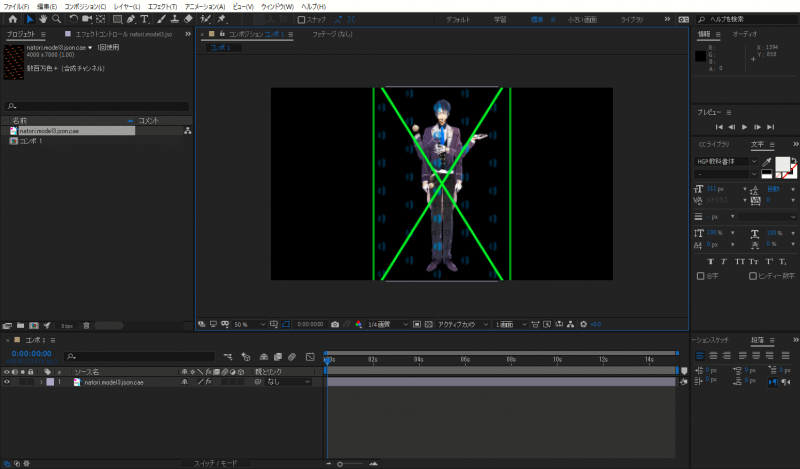
Task: Create new composition from Project panel
Action: (x=34, y=326)
